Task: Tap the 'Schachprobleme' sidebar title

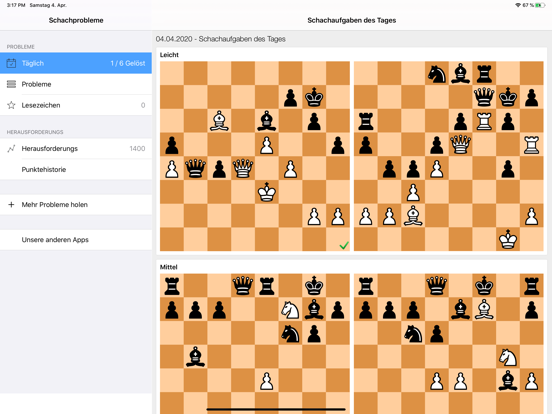Action: [x=76, y=20]
